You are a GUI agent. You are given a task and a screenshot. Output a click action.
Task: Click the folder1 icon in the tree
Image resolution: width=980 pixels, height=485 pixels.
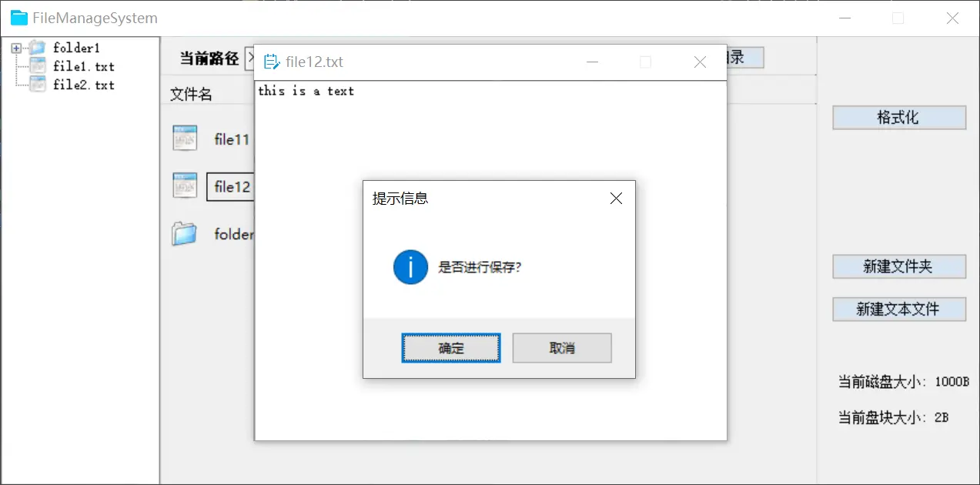click(37, 48)
